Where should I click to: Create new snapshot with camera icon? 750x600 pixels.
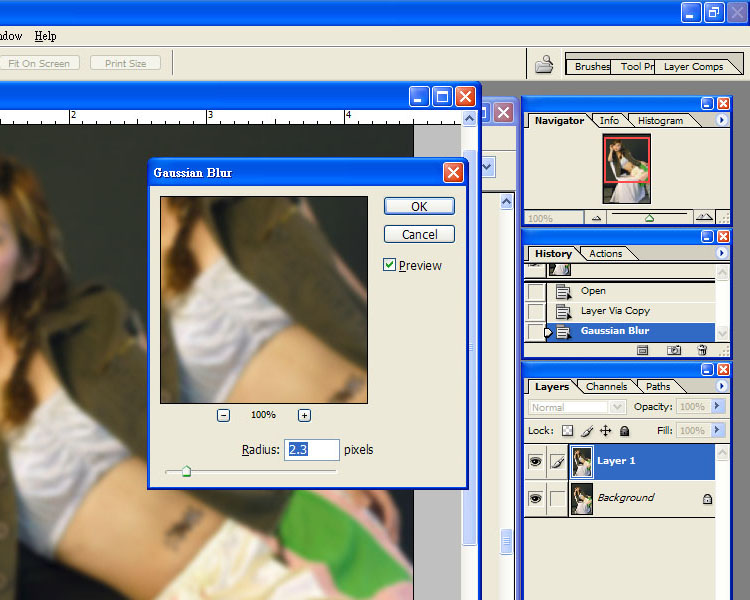pyautogui.click(x=673, y=350)
